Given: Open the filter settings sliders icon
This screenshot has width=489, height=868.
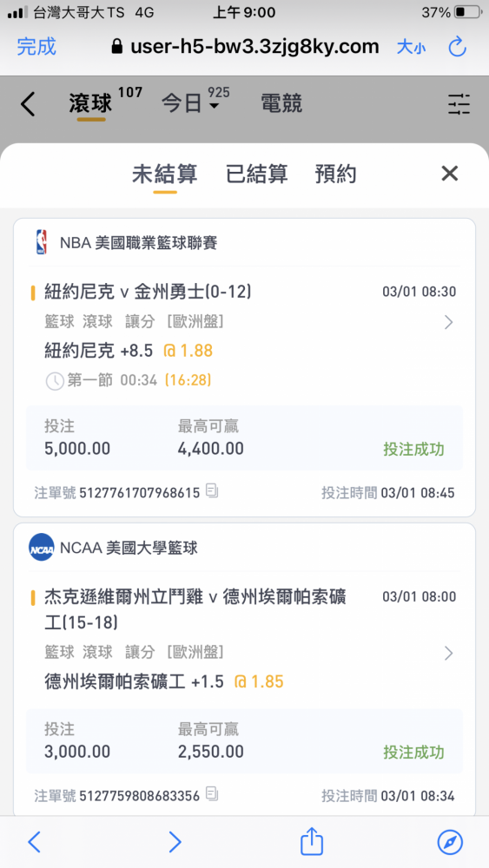Looking at the screenshot, I should tap(459, 103).
